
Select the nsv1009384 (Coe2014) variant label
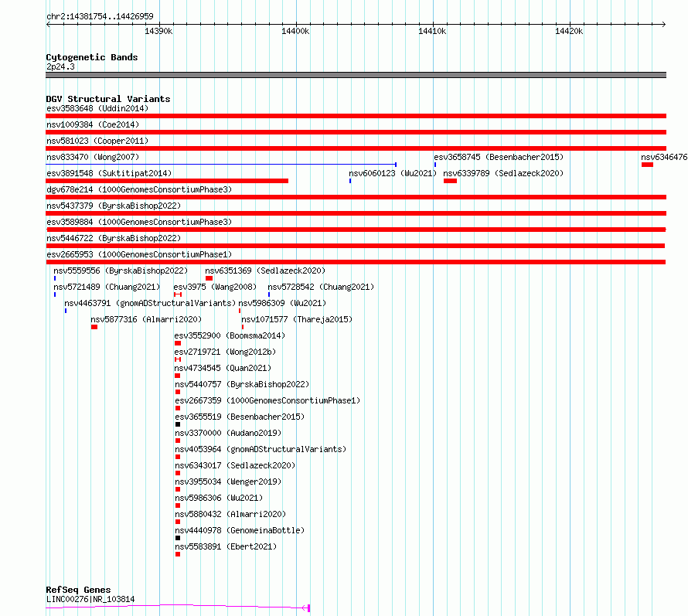click(x=93, y=124)
